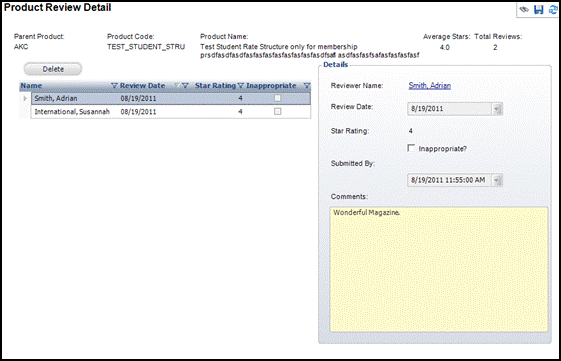The height and width of the screenshot is (361, 561).
Task: Open the Review Date column filter funnel
Action: point(185,86)
